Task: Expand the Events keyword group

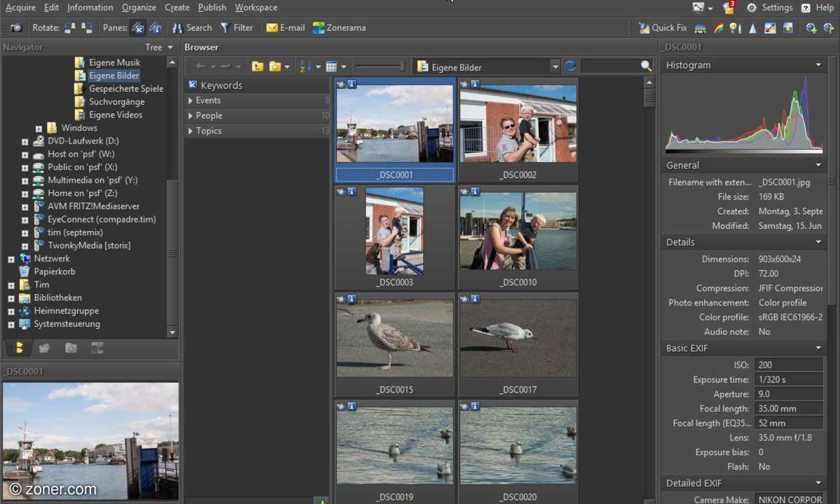Action: coord(190,100)
